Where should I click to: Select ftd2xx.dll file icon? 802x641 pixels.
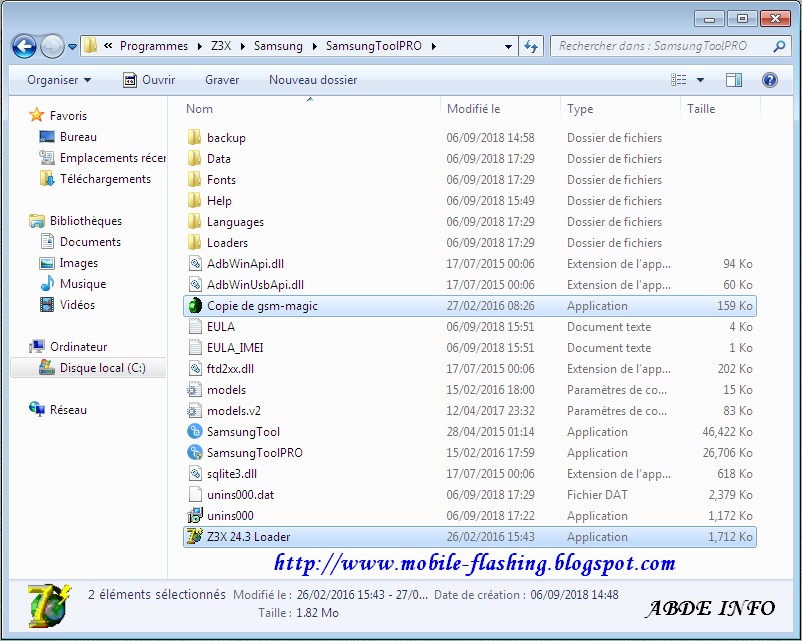point(195,368)
